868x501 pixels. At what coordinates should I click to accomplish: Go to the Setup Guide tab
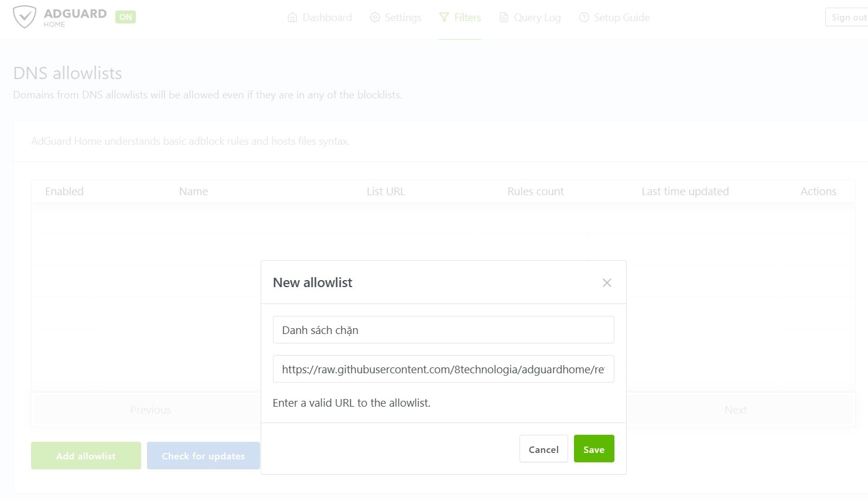pos(621,18)
